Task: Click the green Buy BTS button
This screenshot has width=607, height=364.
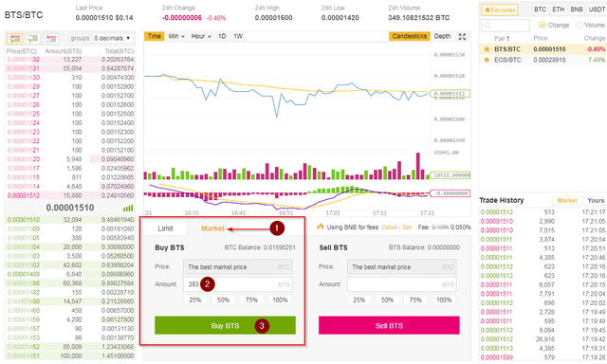Action: tap(225, 325)
